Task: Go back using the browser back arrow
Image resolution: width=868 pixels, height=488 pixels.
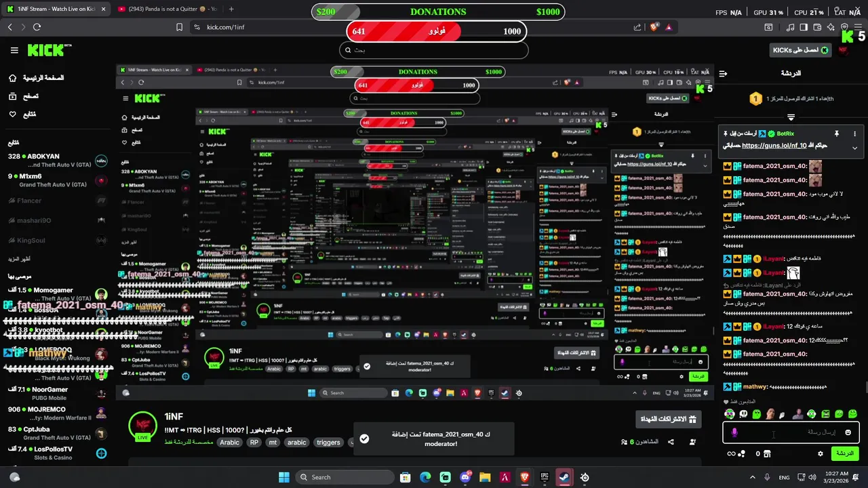Action: coord(10,27)
